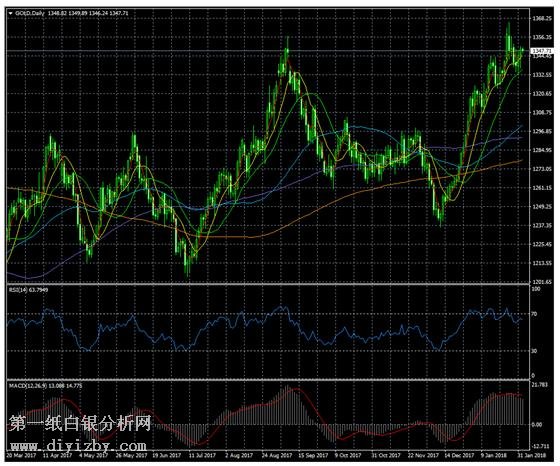Click the divider between RSI and MACD panels
This screenshot has width=560, height=466.
pyautogui.click(x=268, y=380)
